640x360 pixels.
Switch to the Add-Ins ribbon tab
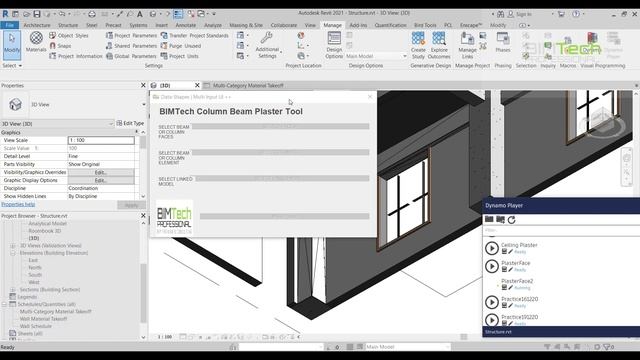pos(358,25)
